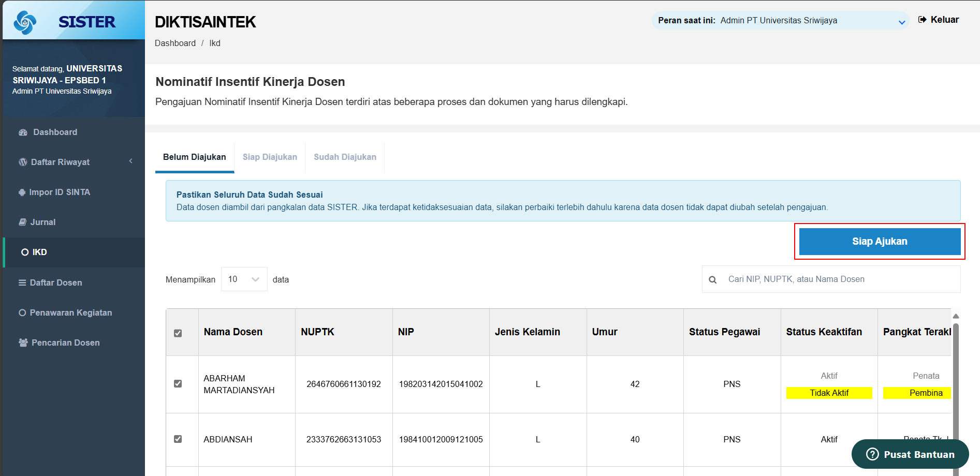The image size is (980, 476).
Task: Click the age 42 cell
Action: click(x=635, y=384)
